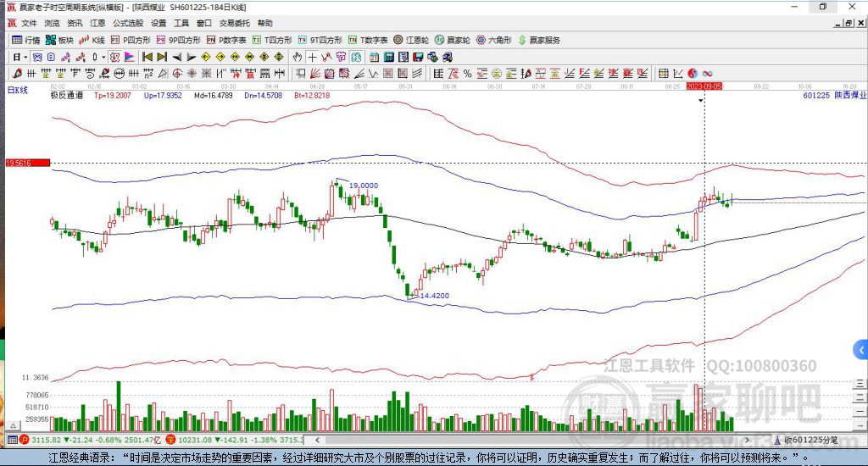
Task: Click the axis chart icon
Action: coord(677,73)
